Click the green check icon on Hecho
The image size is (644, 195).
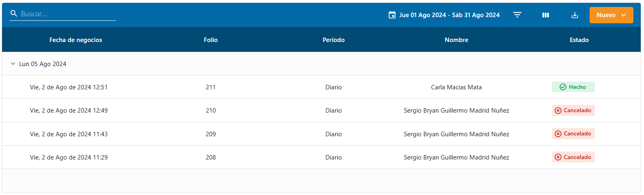pos(563,87)
